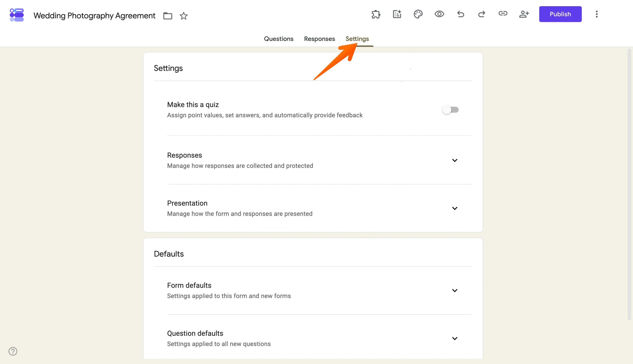The width and height of the screenshot is (633, 364).
Task: Click the Wedding Photography Agreement title
Action: (94, 16)
